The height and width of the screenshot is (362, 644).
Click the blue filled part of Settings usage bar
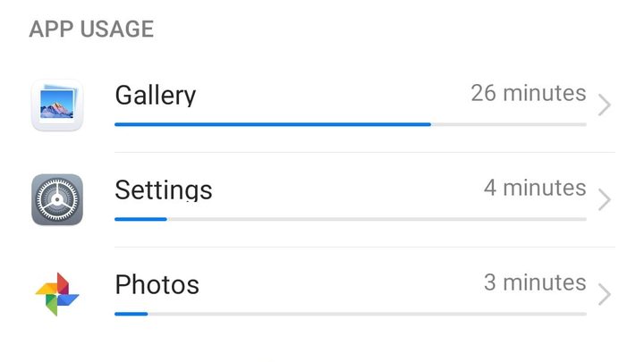coord(140,219)
